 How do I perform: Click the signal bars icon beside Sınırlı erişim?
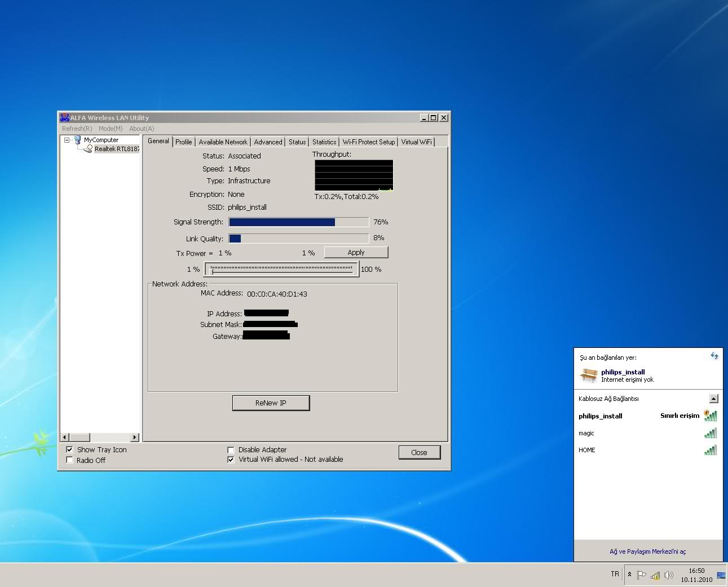pyautogui.click(x=711, y=416)
